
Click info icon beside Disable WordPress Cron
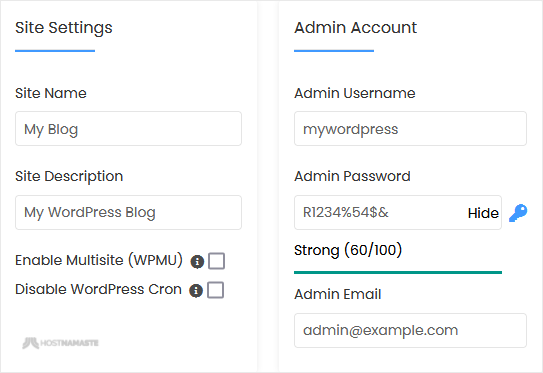(196, 291)
